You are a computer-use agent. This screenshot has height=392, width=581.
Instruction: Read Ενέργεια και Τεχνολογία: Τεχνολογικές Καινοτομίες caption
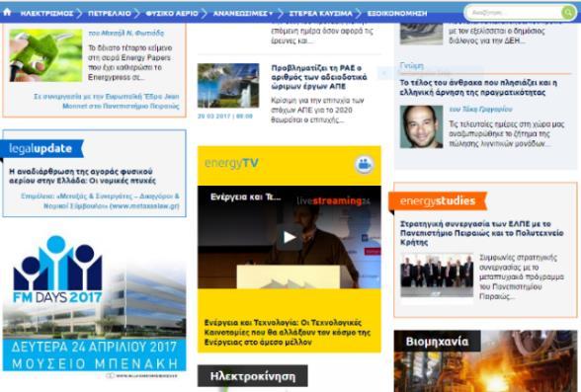tap(288, 333)
